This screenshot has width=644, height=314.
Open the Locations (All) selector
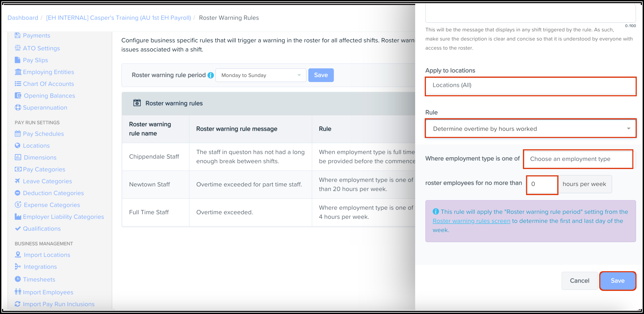pos(530,85)
